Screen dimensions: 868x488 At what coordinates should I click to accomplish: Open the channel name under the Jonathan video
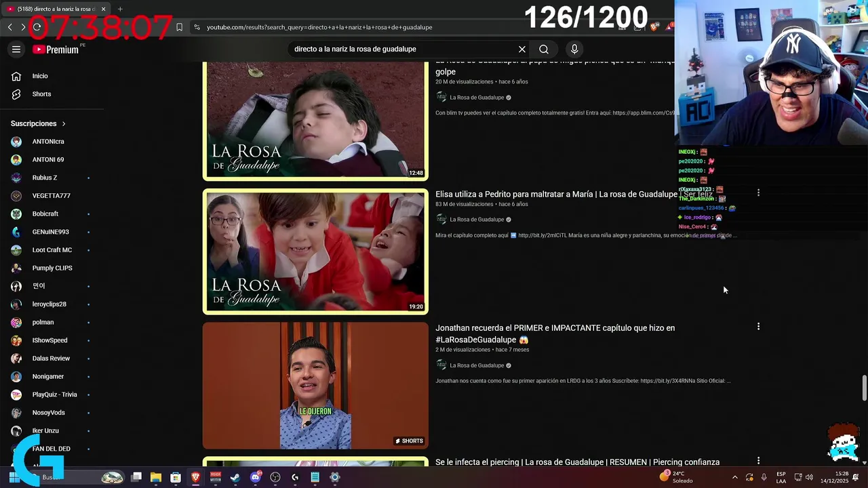pos(477,365)
